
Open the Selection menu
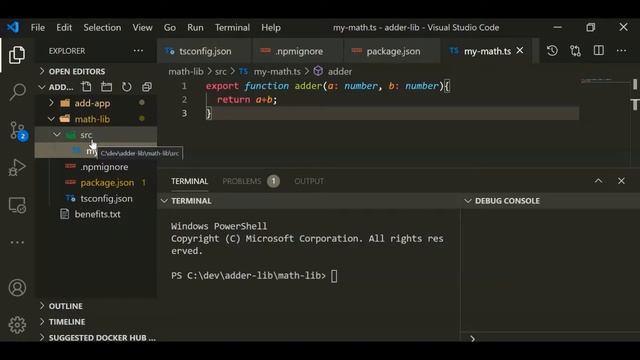102,27
